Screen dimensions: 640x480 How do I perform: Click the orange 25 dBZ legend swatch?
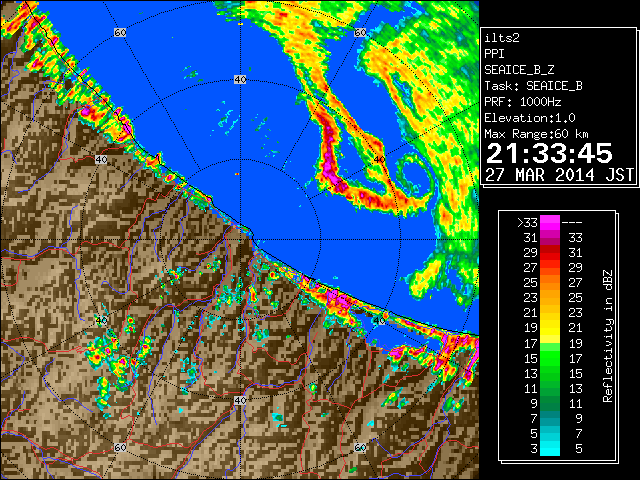549,283
